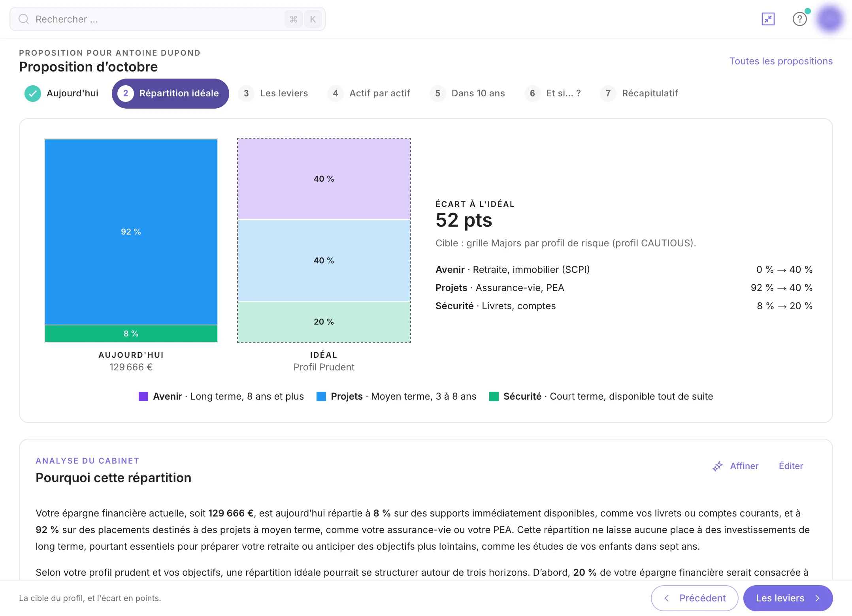Switch to the Dans 10 ans step
Screen dimensions: 852x616
tap(467, 94)
